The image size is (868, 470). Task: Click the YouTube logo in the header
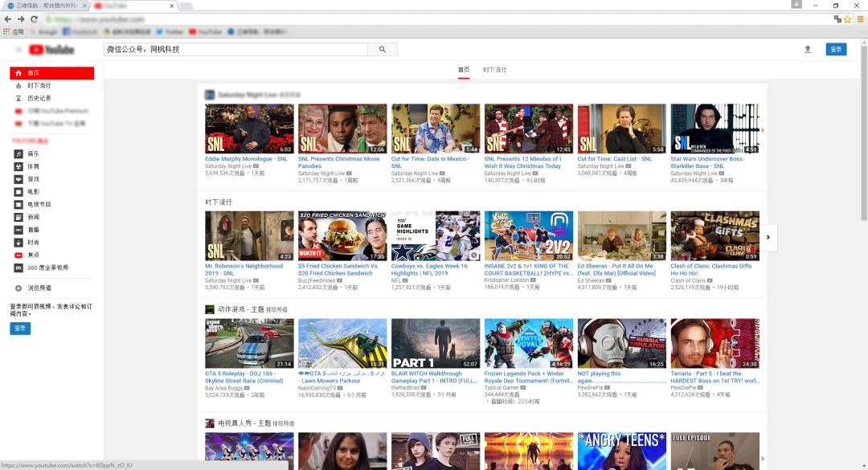[51, 50]
